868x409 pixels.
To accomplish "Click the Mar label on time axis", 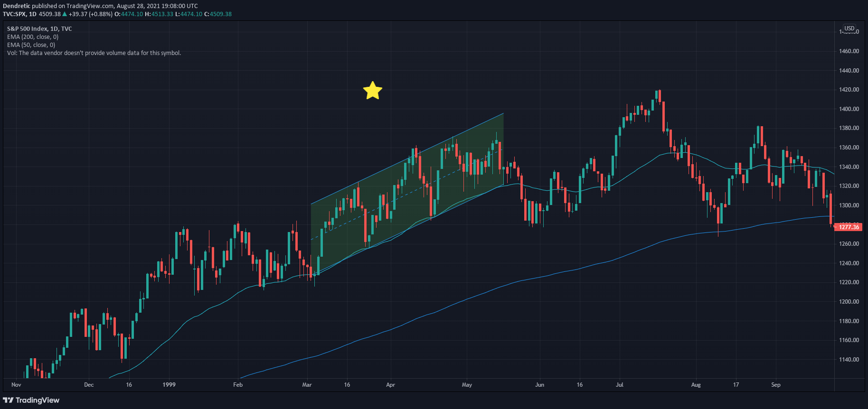I will tap(307, 385).
